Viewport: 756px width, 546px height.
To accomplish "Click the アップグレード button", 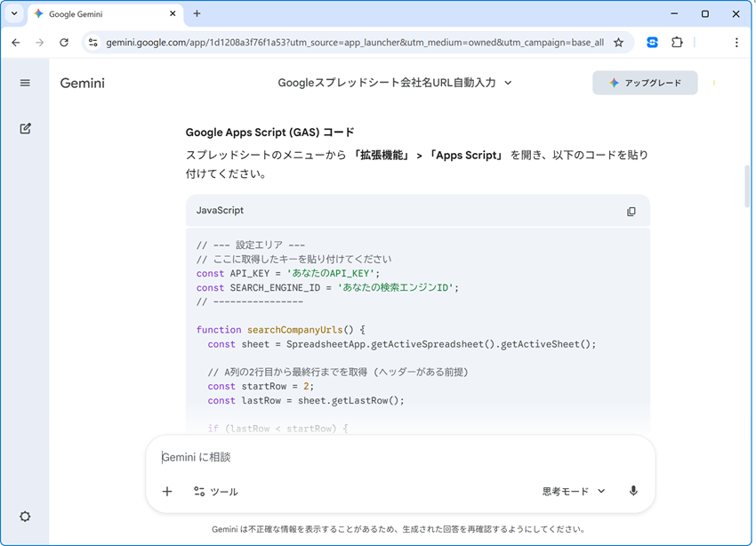I will tap(645, 82).
